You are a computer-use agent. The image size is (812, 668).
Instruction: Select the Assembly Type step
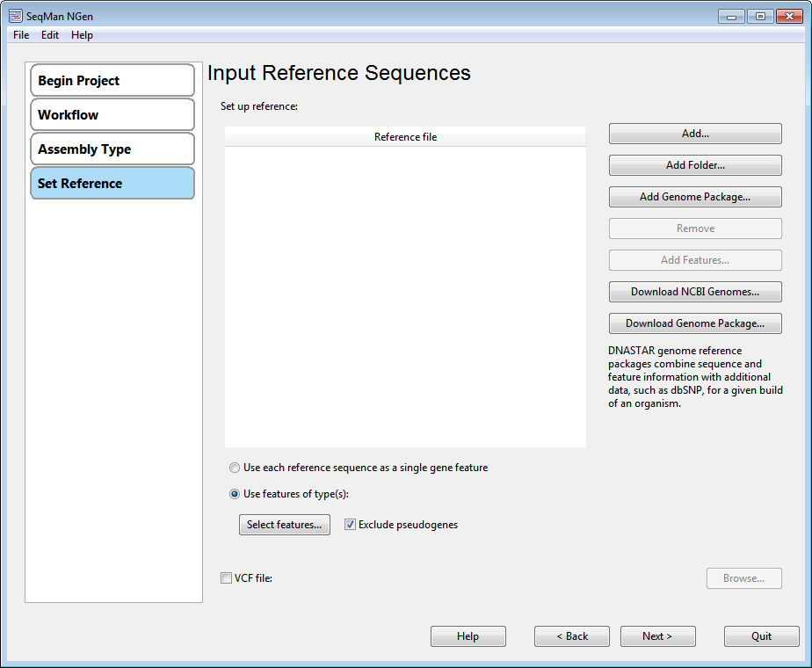click(x=112, y=149)
